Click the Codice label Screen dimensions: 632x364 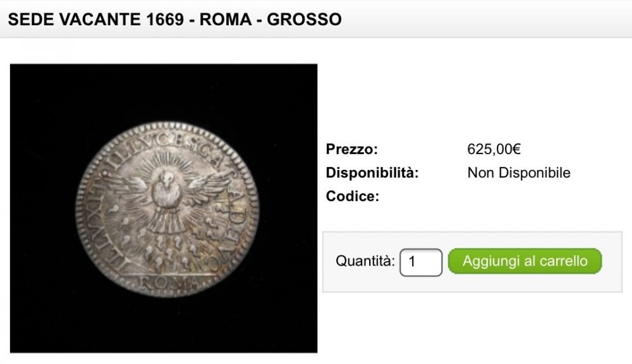[x=352, y=197]
